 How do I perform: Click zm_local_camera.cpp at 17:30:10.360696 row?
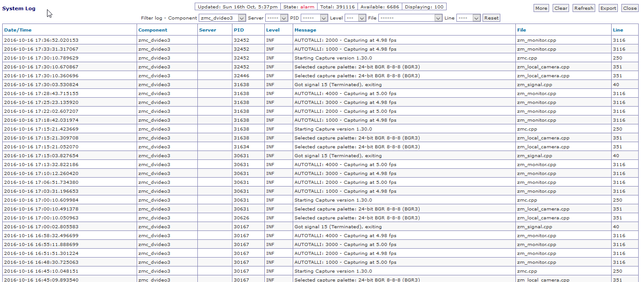tap(543, 76)
